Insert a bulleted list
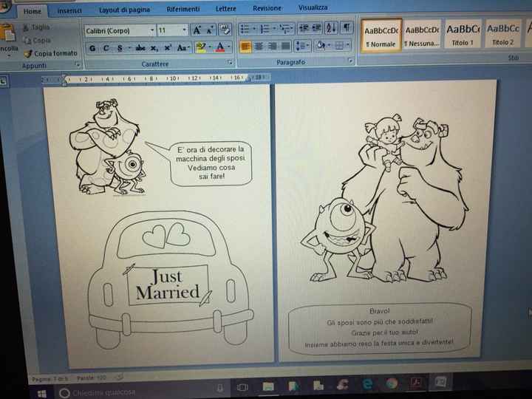Viewport: 532px width, 399px height. click(x=245, y=29)
